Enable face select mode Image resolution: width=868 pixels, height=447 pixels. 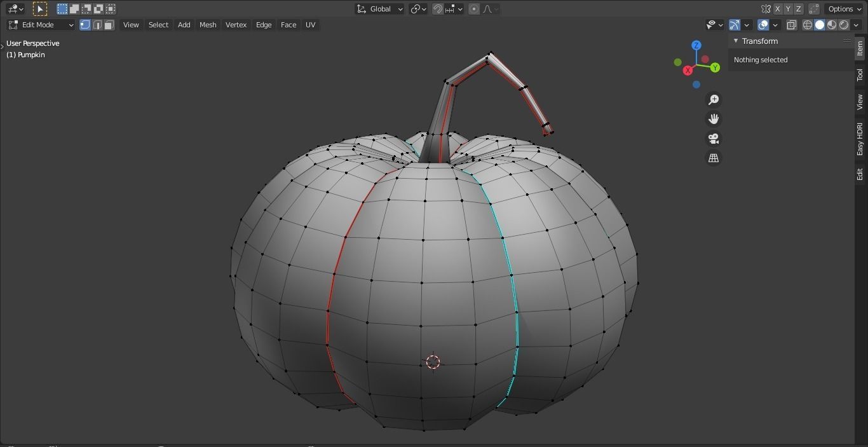coord(109,25)
